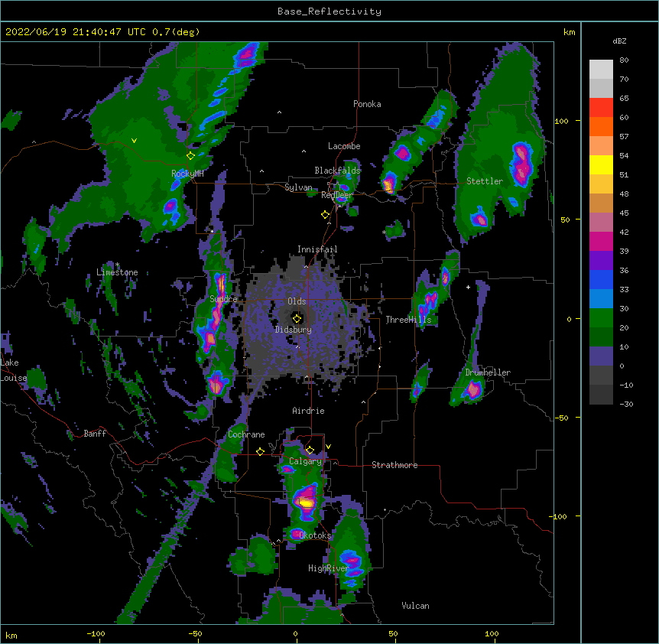Click the yellow v marker northeast of Calgary
659x644 pixels.
click(x=328, y=447)
